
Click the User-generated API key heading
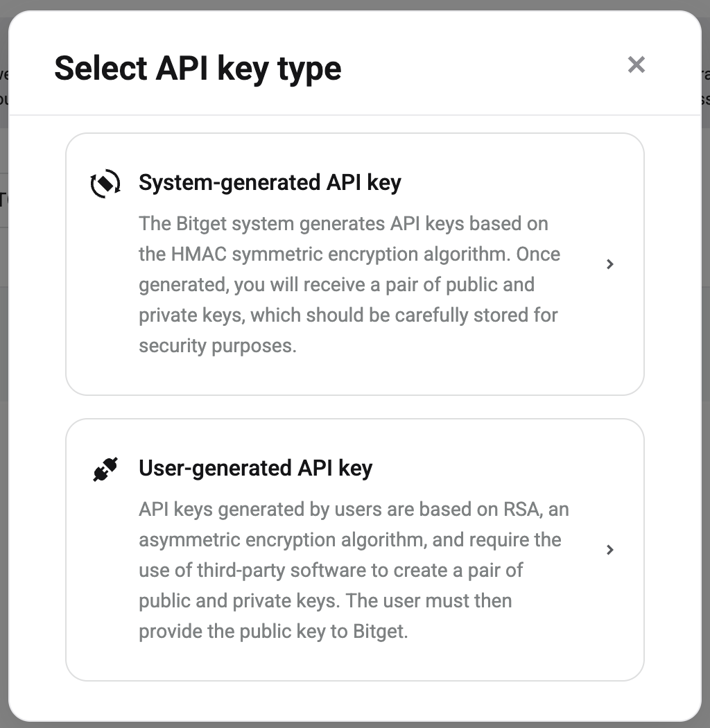click(x=256, y=468)
